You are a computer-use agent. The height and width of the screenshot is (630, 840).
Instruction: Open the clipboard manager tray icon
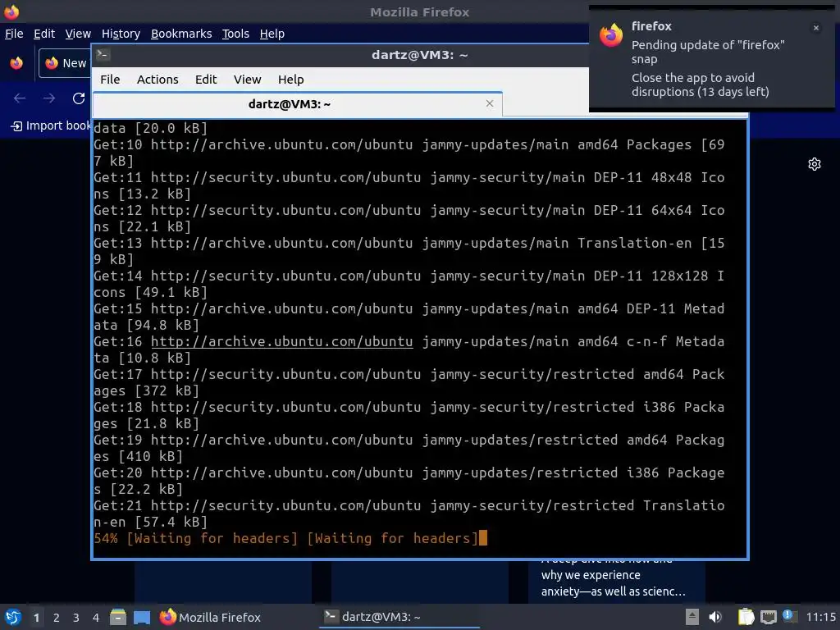coord(746,617)
